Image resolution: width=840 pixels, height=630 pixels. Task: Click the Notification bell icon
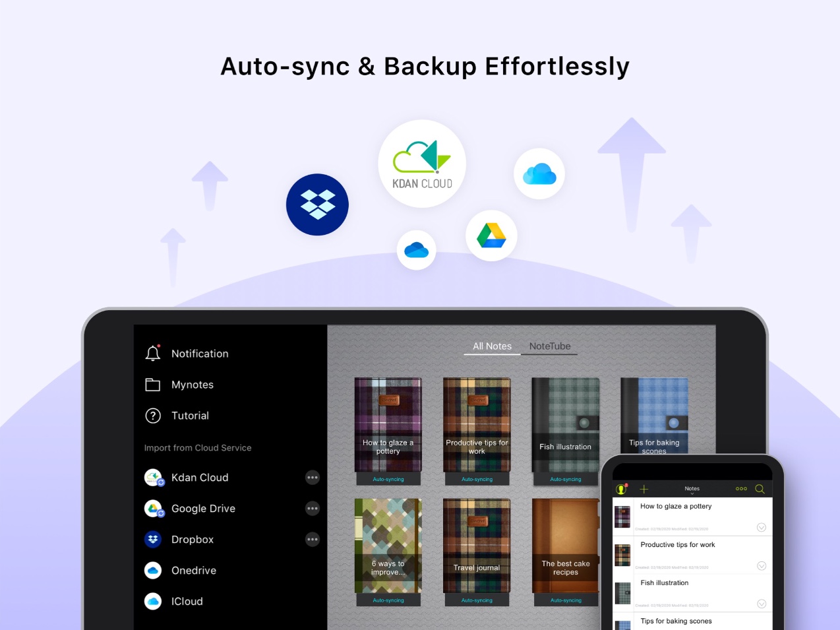153,353
